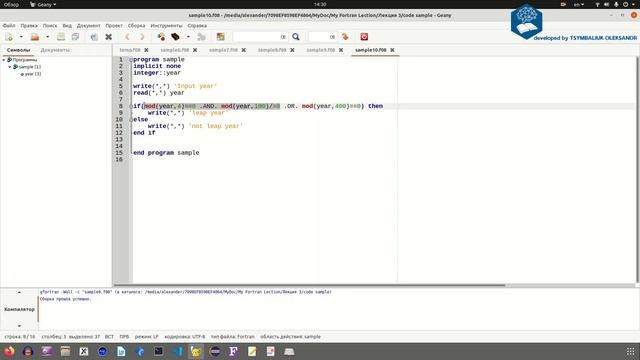Image resolution: width=640 pixels, height=360 pixels.
Task: Close the current document toolbar X icon
Action: tap(109, 37)
